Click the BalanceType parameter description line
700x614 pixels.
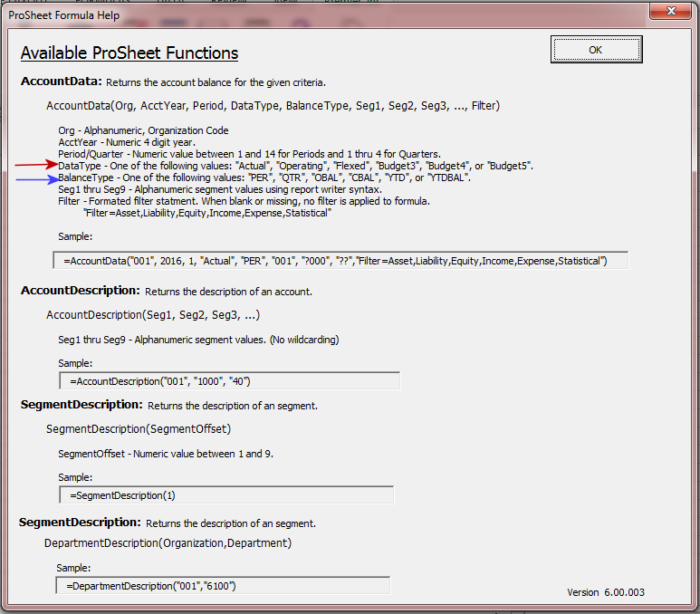pos(264,178)
